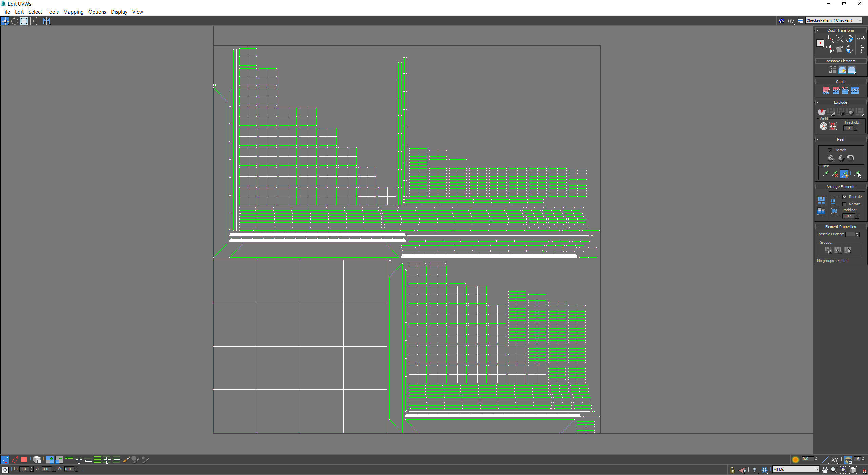Select the Scale selected subobjects tool

tap(24, 21)
